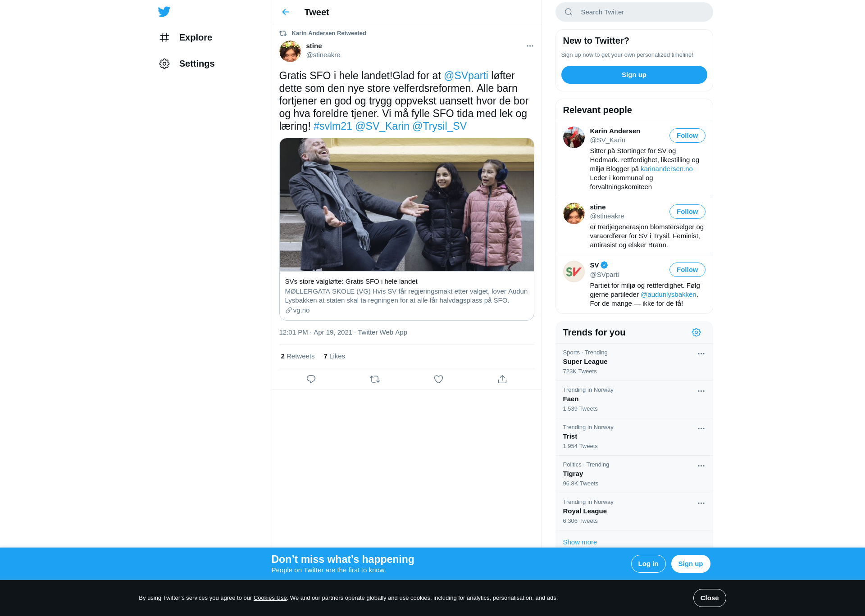865x616 pixels.
Task: Open @audunlysbakken mention
Action: pos(669,294)
